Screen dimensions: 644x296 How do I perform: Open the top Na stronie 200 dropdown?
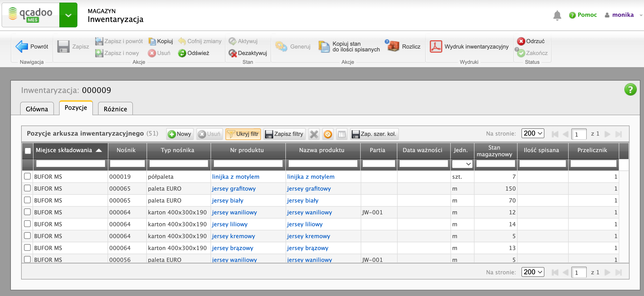tap(533, 134)
